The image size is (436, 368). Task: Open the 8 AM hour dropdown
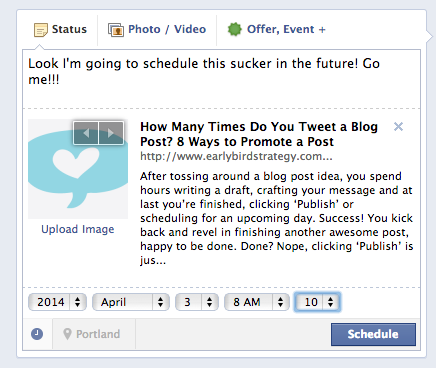coord(257,302)
